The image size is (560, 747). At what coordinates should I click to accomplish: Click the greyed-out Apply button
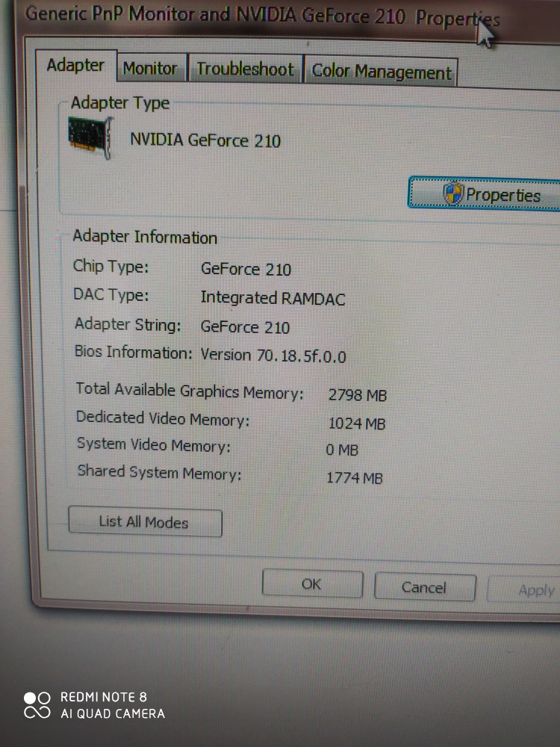coord(535,590)
